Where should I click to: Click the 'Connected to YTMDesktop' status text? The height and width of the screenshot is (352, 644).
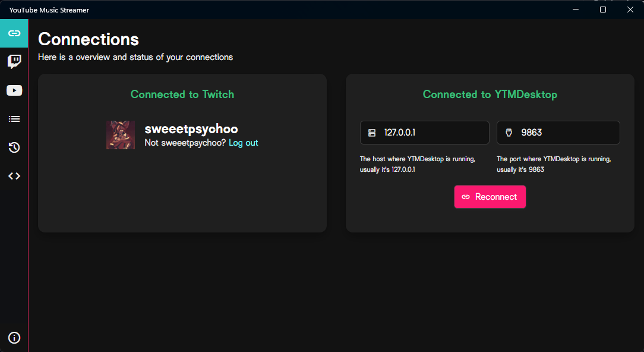coord(490,94)
